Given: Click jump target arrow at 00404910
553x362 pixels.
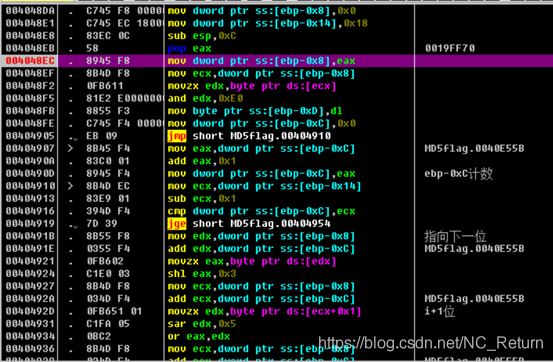Looking at the screenshot, I should tap(71, 186).
